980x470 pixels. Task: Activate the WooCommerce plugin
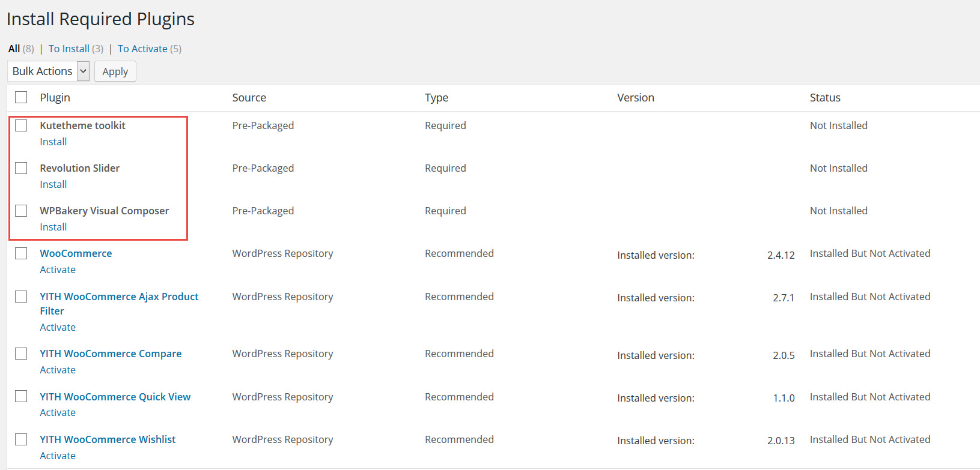pyautogui.click(x=58, y=270)
